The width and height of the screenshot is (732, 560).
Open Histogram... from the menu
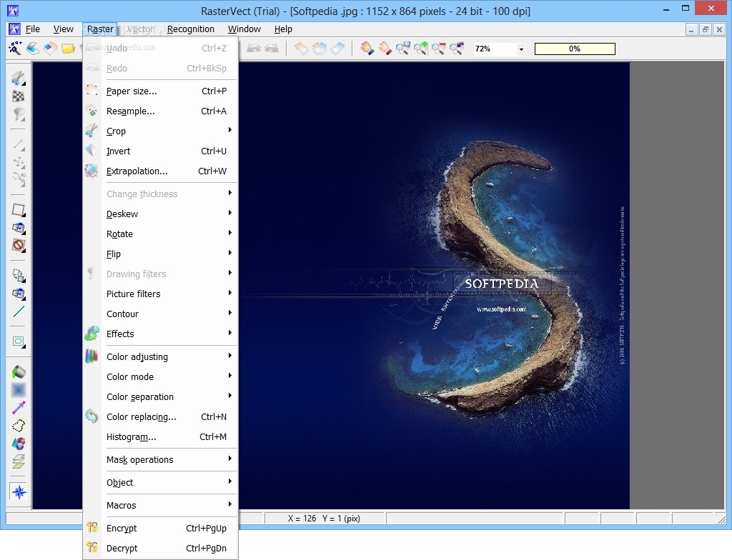160,437
